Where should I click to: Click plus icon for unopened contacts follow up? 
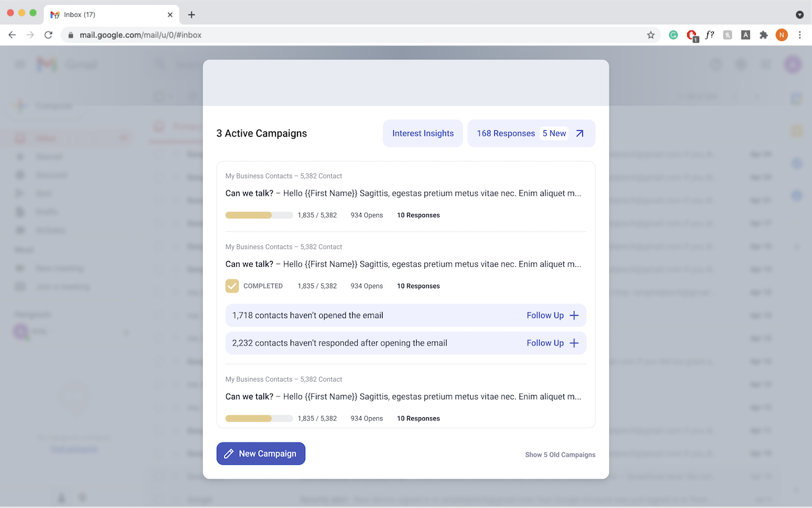[574, 316]
